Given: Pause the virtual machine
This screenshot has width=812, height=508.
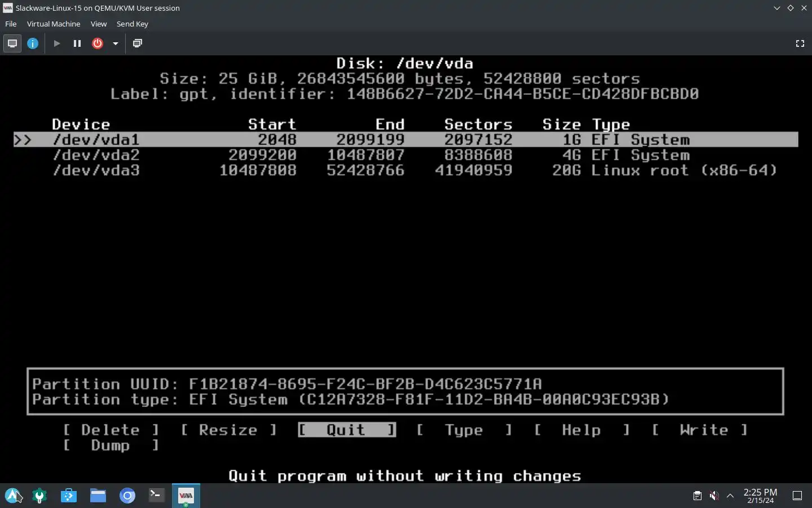Looking at the screenshot, I should [77, 43].
